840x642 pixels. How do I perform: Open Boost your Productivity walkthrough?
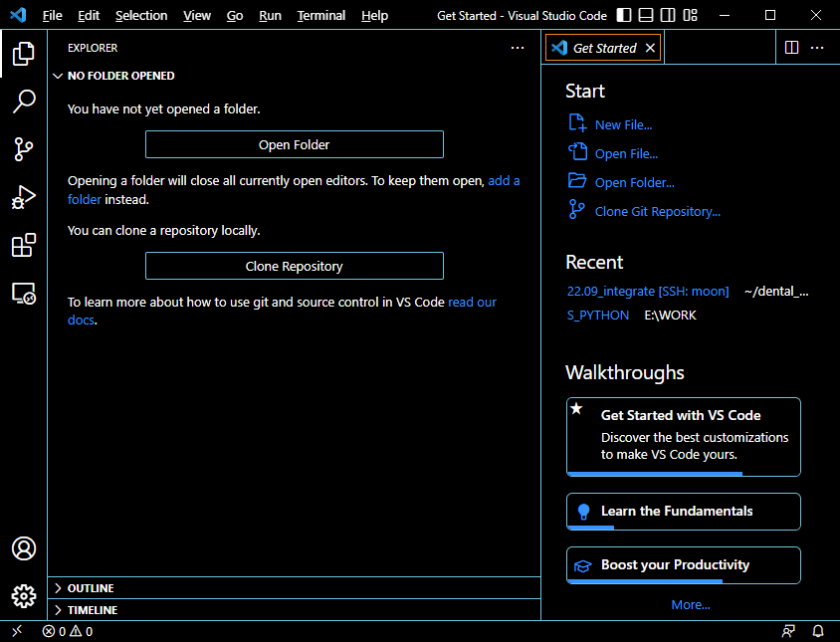(x=684, y=564)
